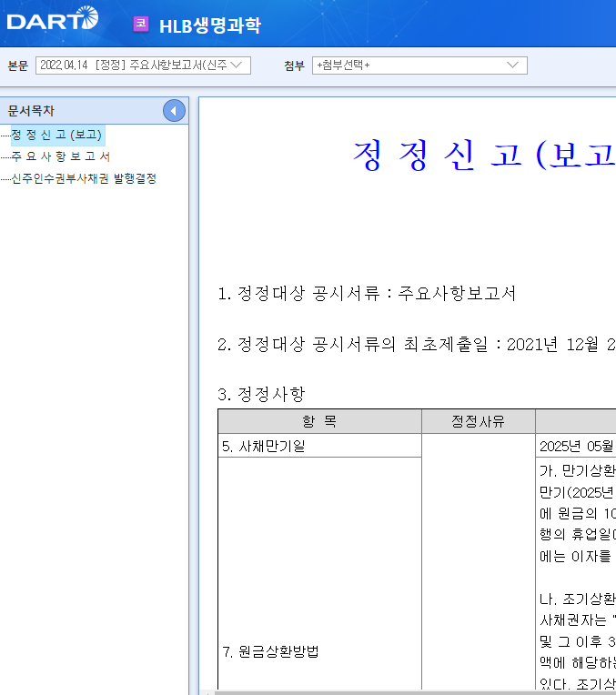Click the 3. 정정사항 heading

click(x=261, y=394)
